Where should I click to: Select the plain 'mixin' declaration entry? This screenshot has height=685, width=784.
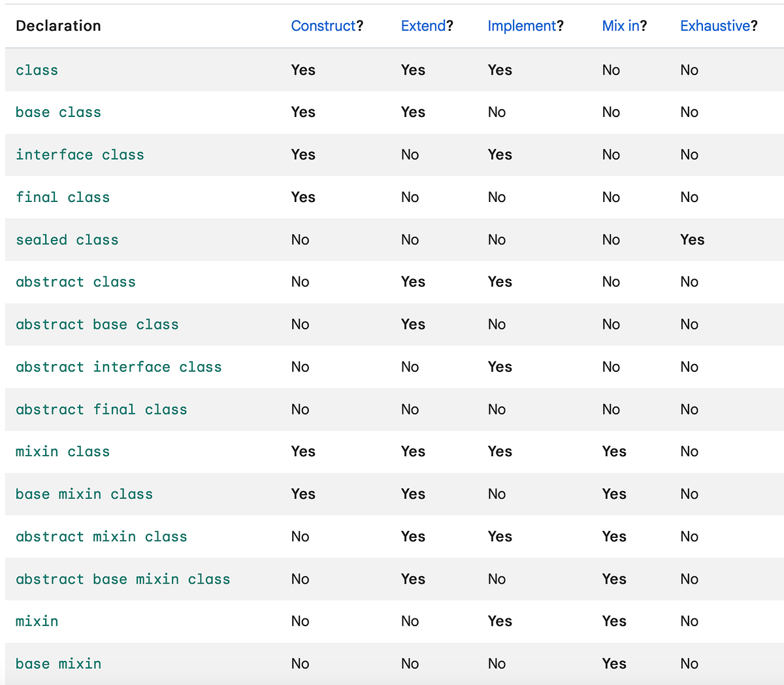[x=37, y=622]
